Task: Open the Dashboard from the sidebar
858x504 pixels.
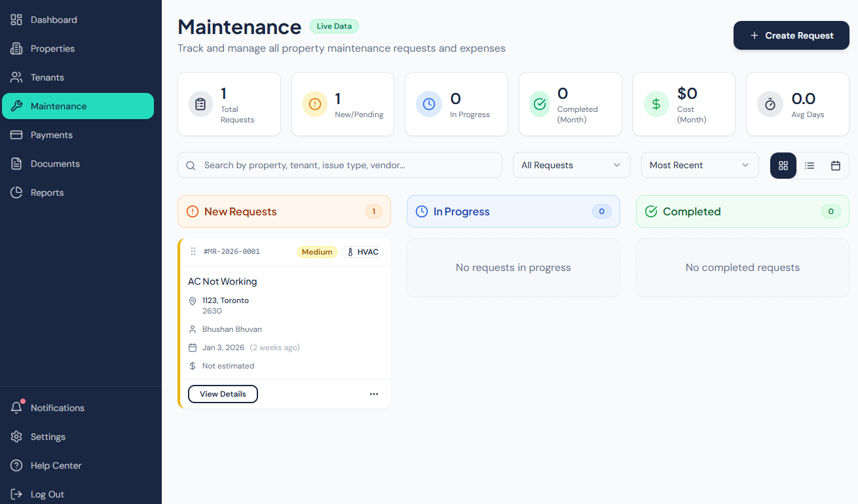Action: (x=53, y=20)
